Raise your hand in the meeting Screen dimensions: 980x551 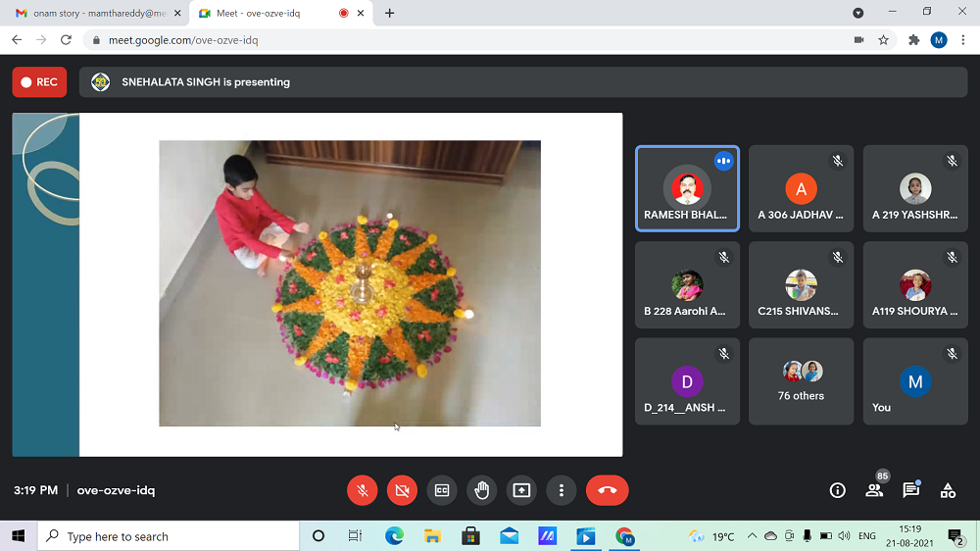pos(481,490)
